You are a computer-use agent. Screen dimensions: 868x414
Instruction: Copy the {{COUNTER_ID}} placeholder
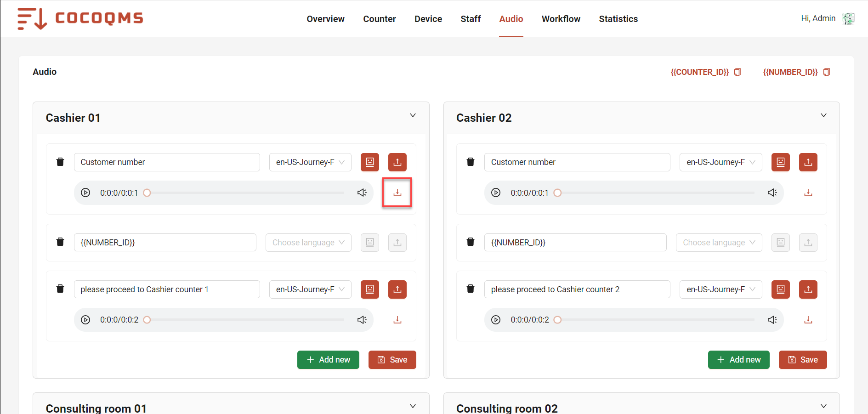737,72
